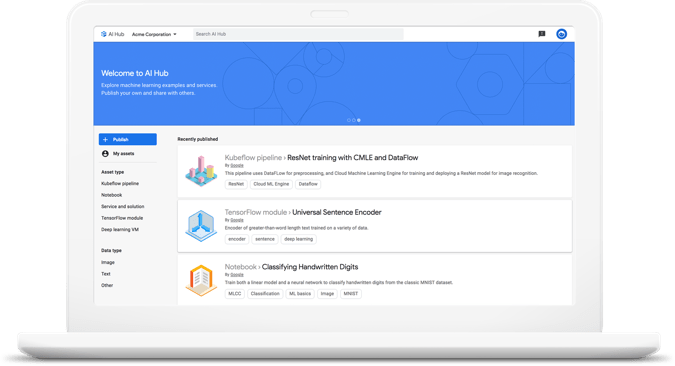The image size is (675, 366).
Task: Open the user account avatar
Action: pyautogui.click(x=561, y=34)
